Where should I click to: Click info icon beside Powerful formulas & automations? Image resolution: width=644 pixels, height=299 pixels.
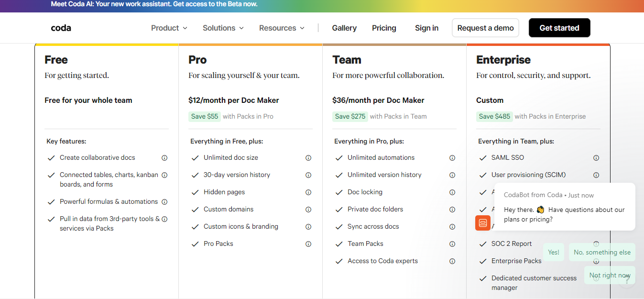(x=164, y=202)
